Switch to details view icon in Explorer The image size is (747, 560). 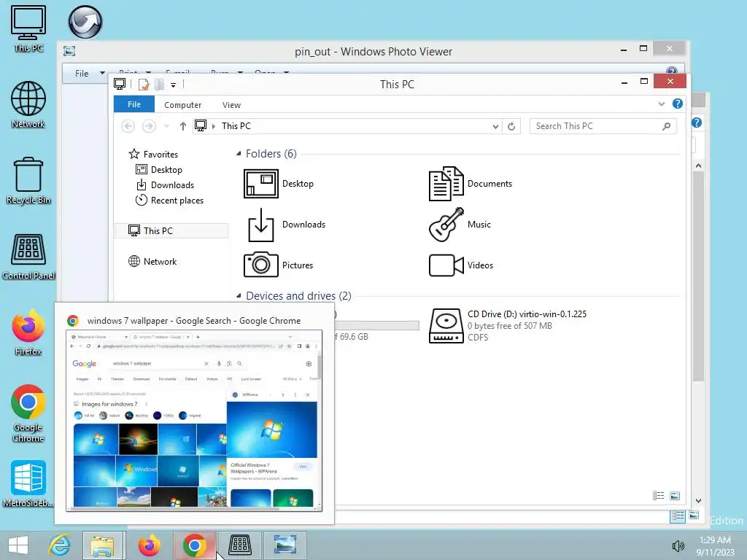[659, 496]
